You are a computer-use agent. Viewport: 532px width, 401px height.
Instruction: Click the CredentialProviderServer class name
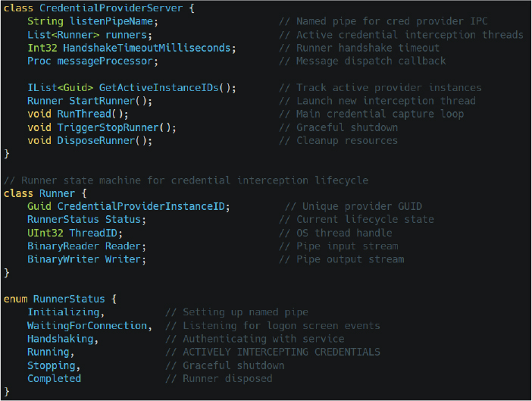click(x=111, y=8)
